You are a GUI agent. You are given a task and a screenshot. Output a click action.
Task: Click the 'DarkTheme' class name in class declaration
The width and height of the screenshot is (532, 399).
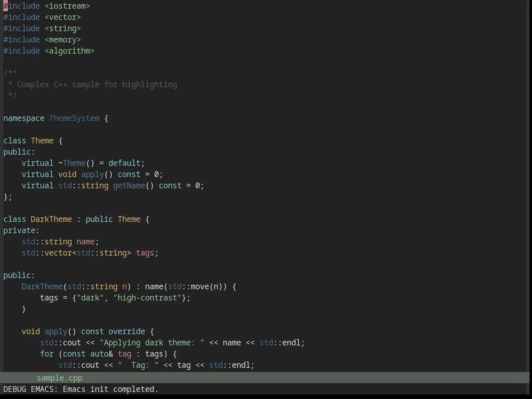(51, 219)
